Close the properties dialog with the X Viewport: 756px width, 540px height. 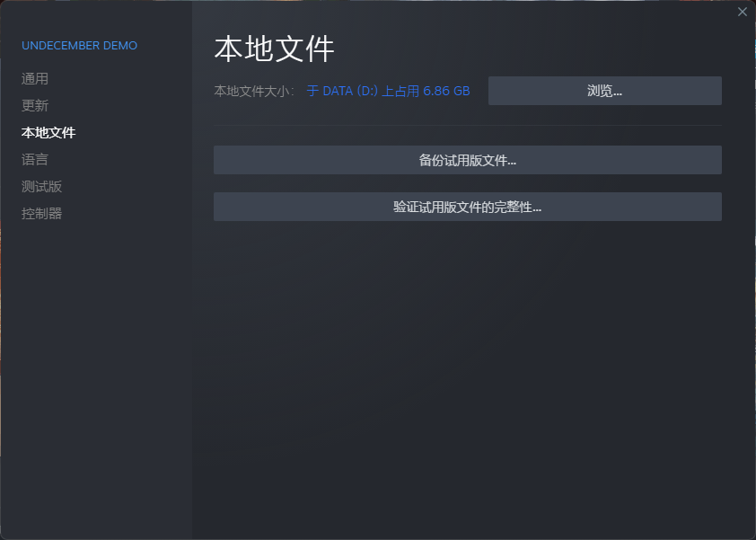[x=742, y=12]
